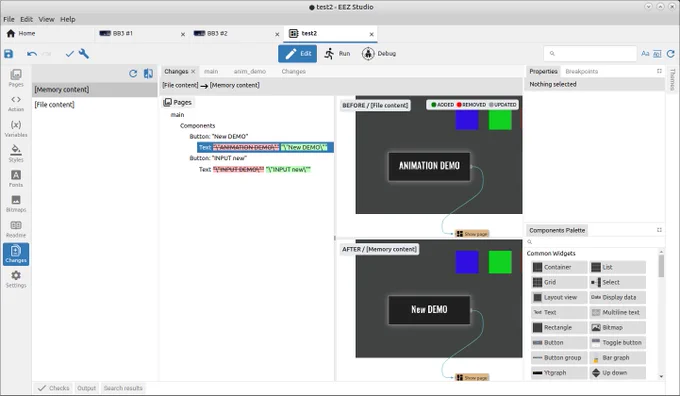Open the Search results bottom panel
The height and width of the screenshot is (396, 680).
(x=123, y=388)
